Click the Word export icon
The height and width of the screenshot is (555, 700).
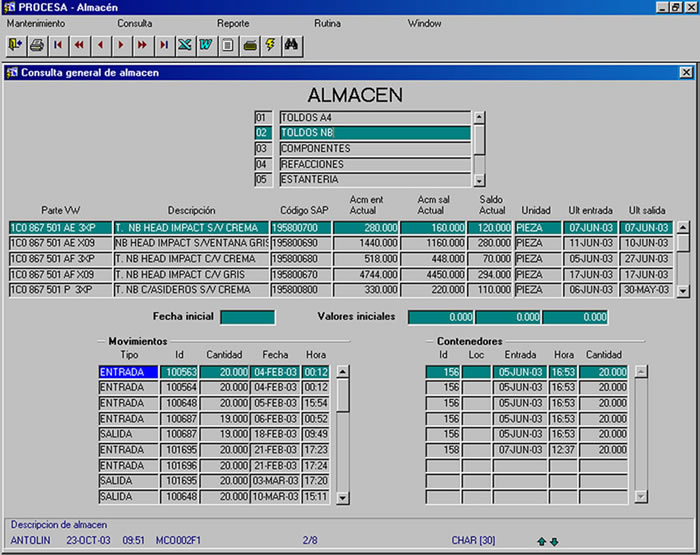tap(206, 45)
